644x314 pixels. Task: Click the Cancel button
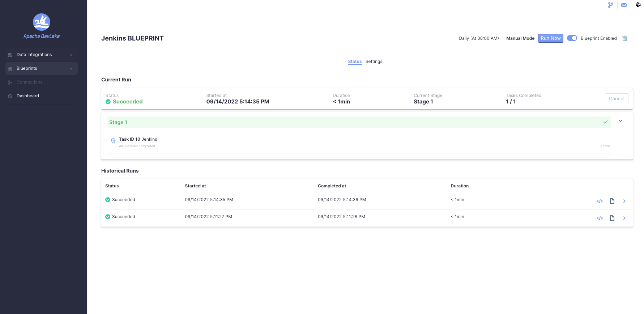pos(617,99)
